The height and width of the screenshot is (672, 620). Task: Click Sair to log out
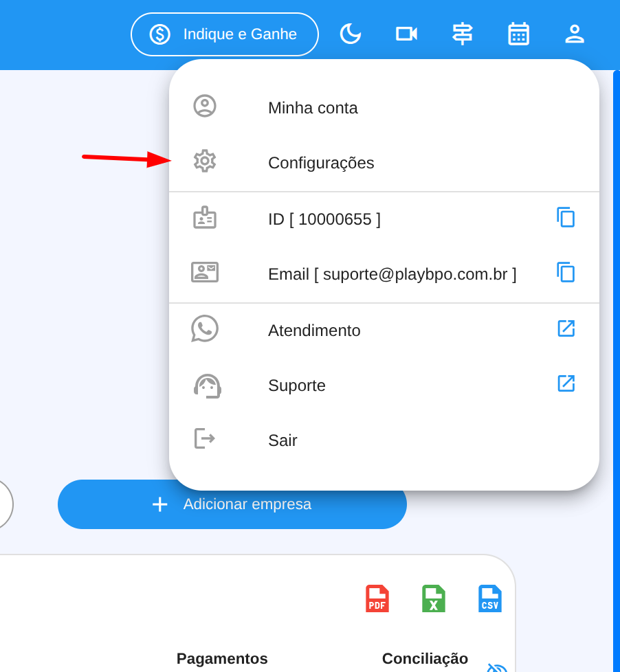tap(283, 440)
